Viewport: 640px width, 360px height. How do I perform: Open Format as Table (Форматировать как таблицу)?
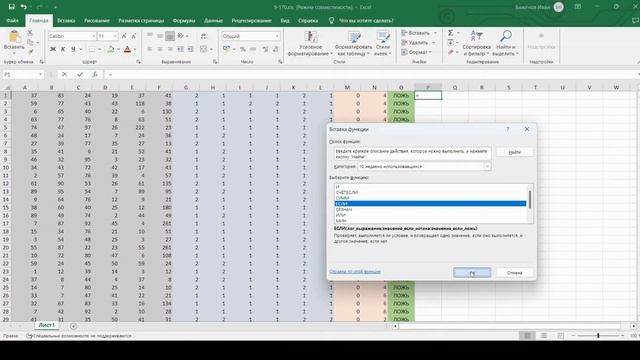click(353, 44)
